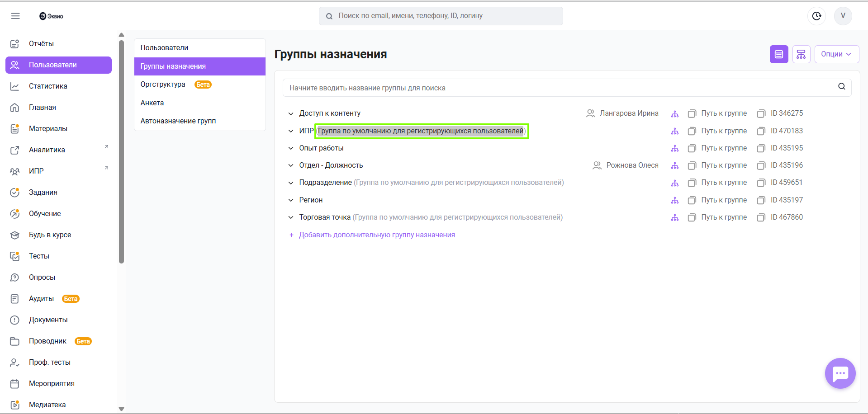The width and height of the screenshot is (868, 414).
Task: Expand the Доступ к контенту group
Action: tap(291, 113)
